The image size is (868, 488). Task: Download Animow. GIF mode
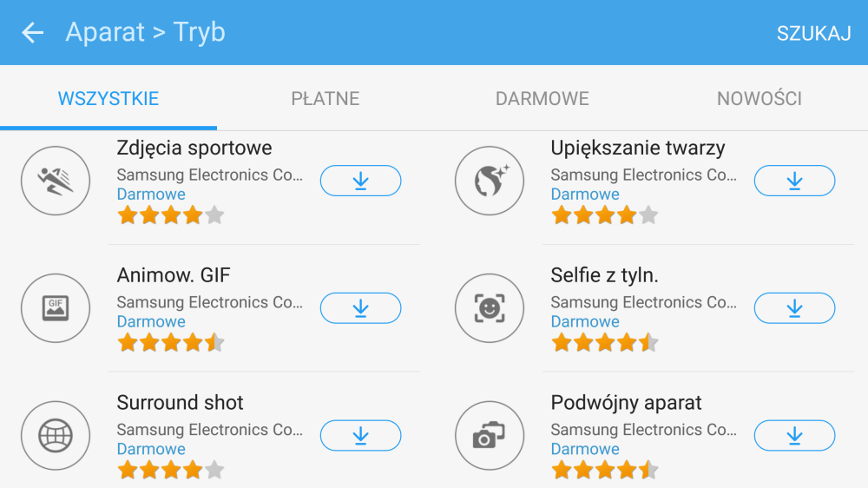pos(360,308)
